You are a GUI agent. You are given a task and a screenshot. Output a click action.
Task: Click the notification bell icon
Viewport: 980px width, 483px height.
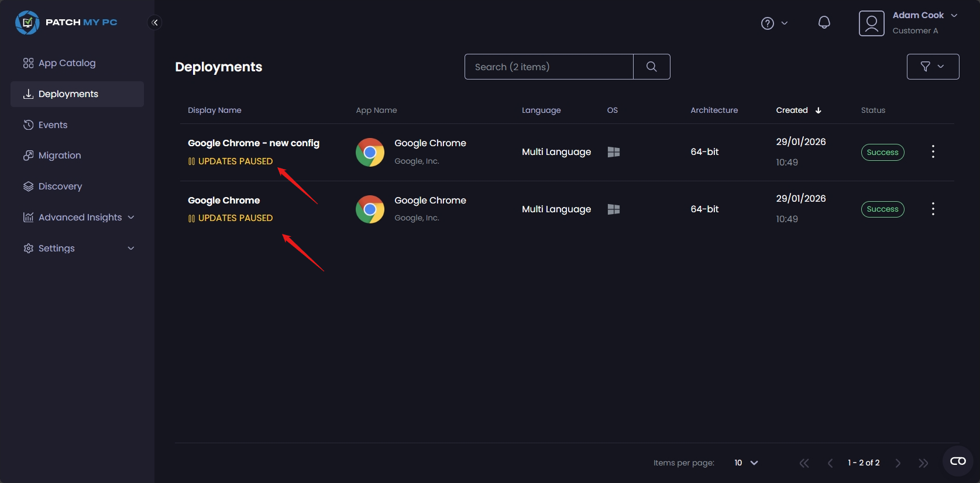point(824,23)
